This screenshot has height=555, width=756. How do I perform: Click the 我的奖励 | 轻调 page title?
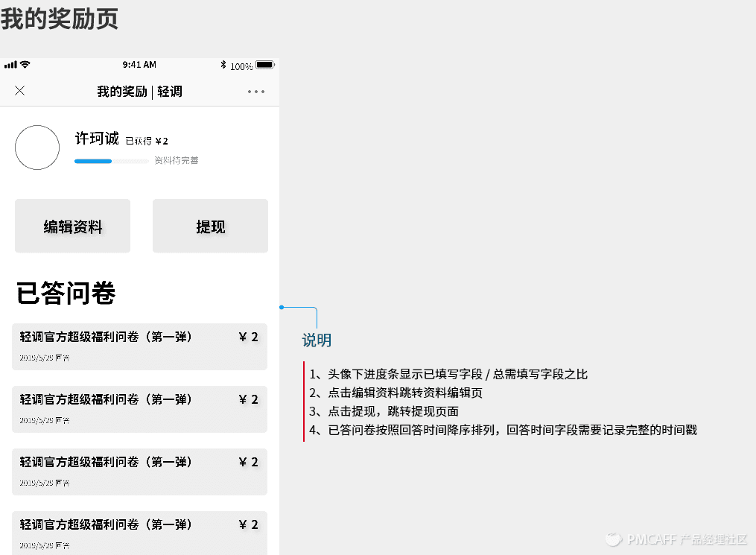point(140,92)
